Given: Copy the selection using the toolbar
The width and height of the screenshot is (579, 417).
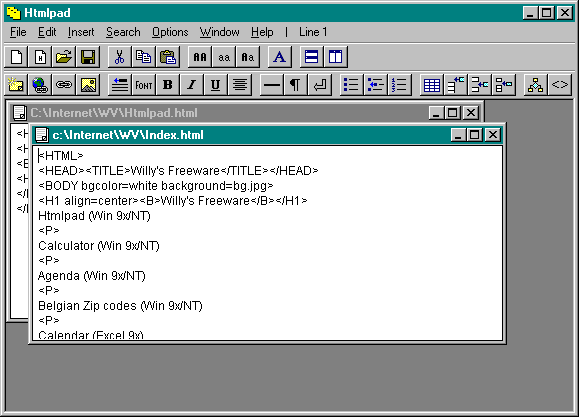Looking at the screenshot, I should pos(143,57).
